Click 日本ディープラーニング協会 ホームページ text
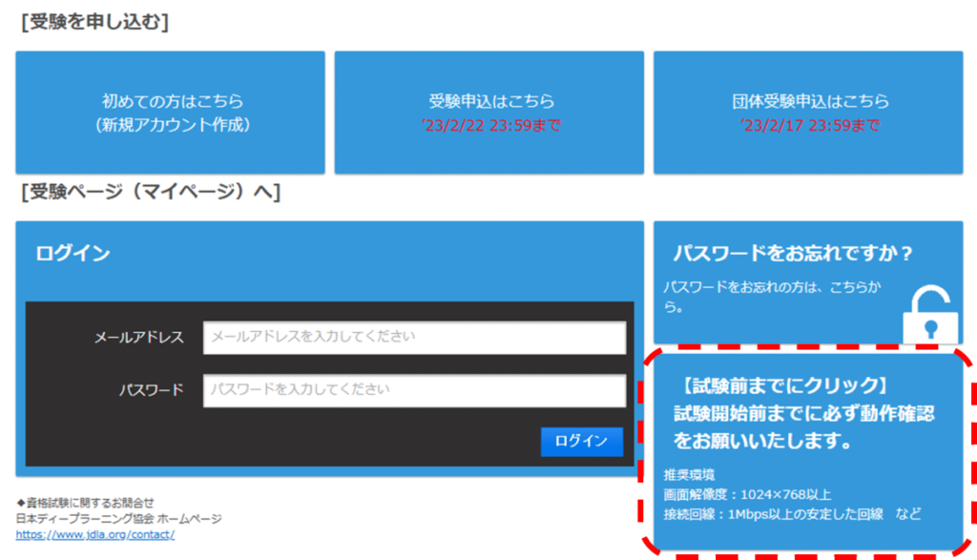Image resolution: width=977 pixels, height=560 pixels. tap(118, 518)
